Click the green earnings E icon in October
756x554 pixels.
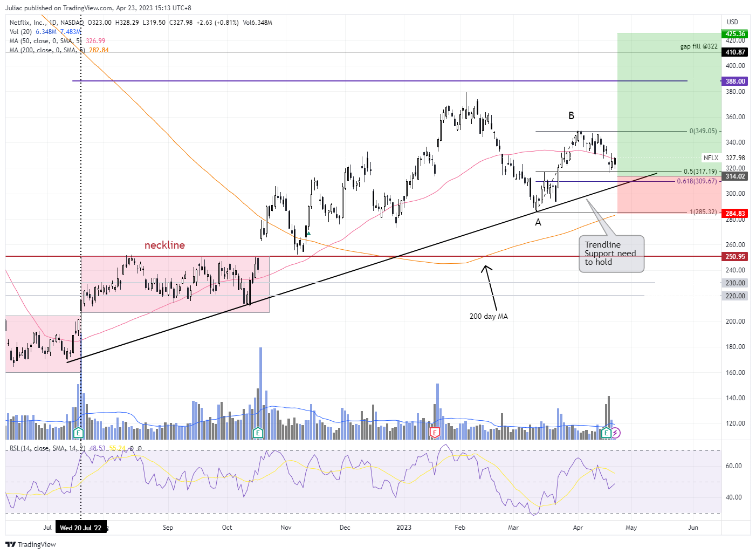tap(258, 433)
